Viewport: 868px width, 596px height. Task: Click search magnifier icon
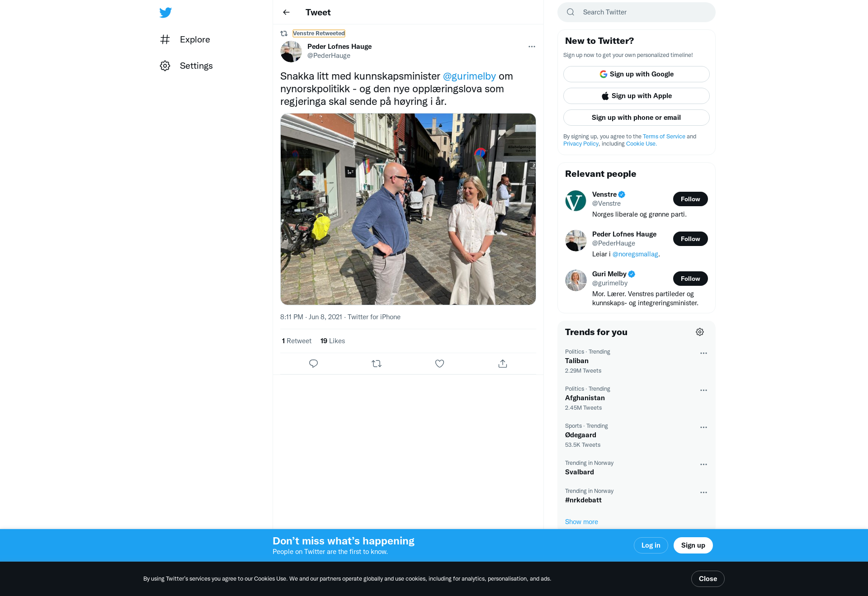coord(571,12)
